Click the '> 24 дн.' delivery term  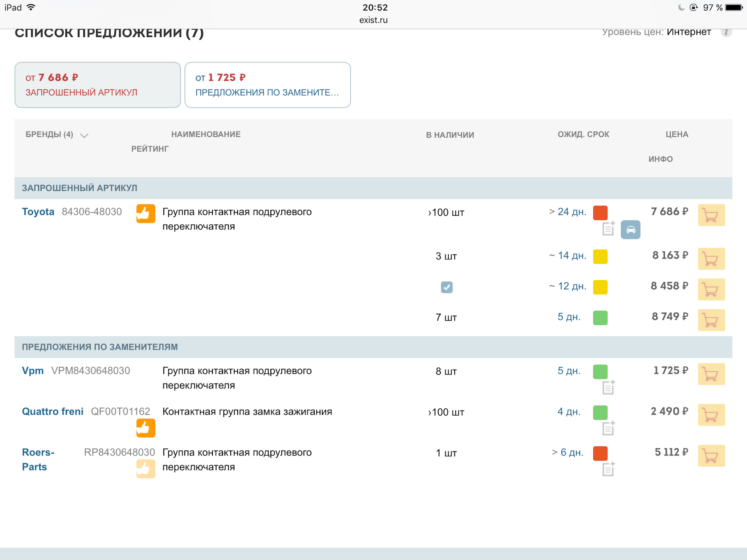click(x=568, y=212)
